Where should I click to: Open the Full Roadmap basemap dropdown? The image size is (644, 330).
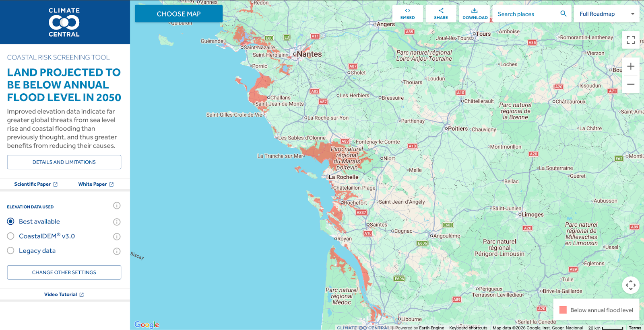pos(607,14)
